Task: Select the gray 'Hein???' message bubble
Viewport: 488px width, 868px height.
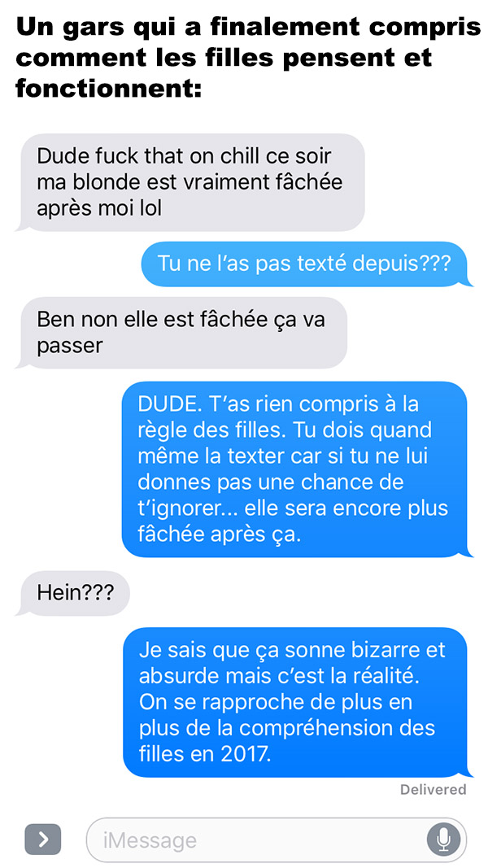Action: pos(75,593)
